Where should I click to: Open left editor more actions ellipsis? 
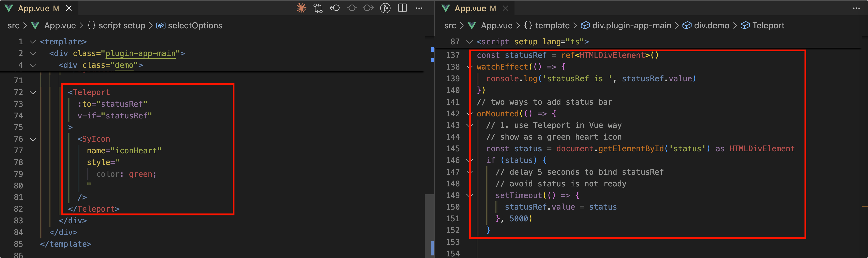419,8
